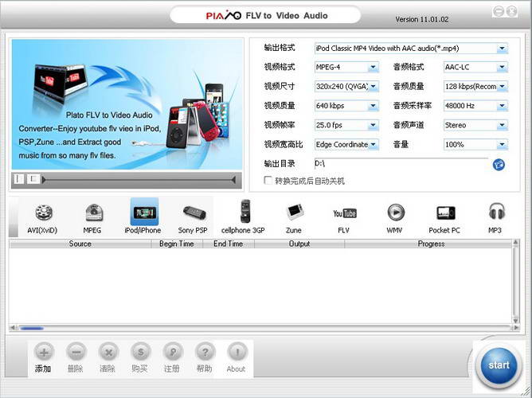Viewport: 532px width, 398px height.
Task: Click the 删除 (delete) minus icon
Action: 76,353
